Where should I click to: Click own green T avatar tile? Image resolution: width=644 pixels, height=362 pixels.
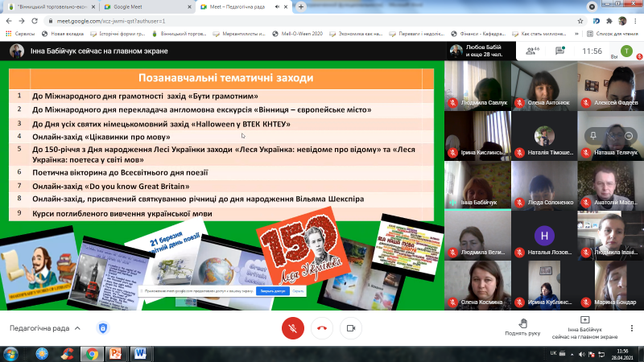click(x=626, y=51)
